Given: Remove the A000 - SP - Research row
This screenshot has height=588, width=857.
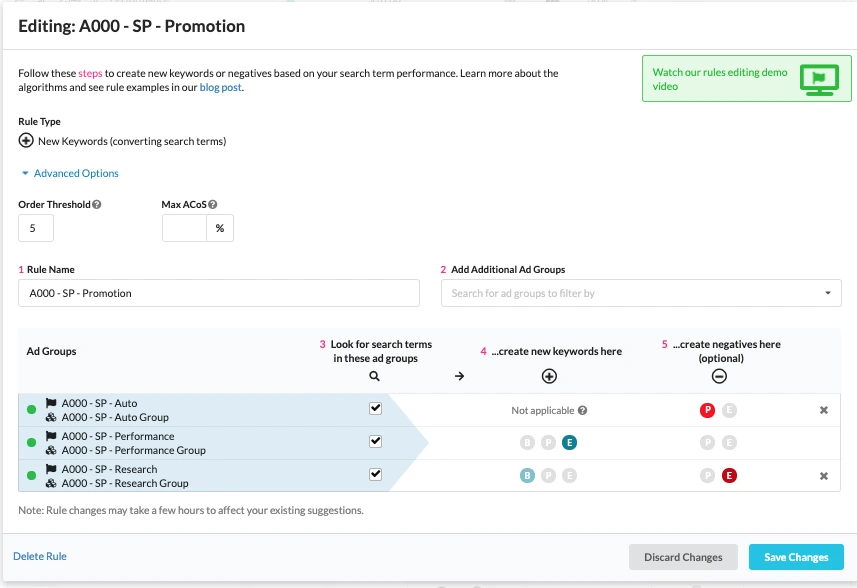Looking at the screenshot, I should click(824, 476).
